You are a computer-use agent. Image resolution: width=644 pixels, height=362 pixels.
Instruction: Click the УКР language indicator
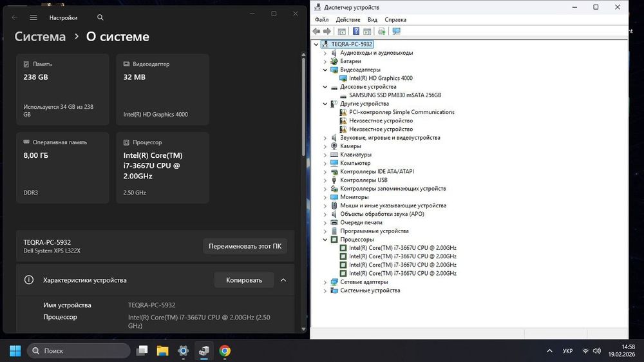pos(567,351)
